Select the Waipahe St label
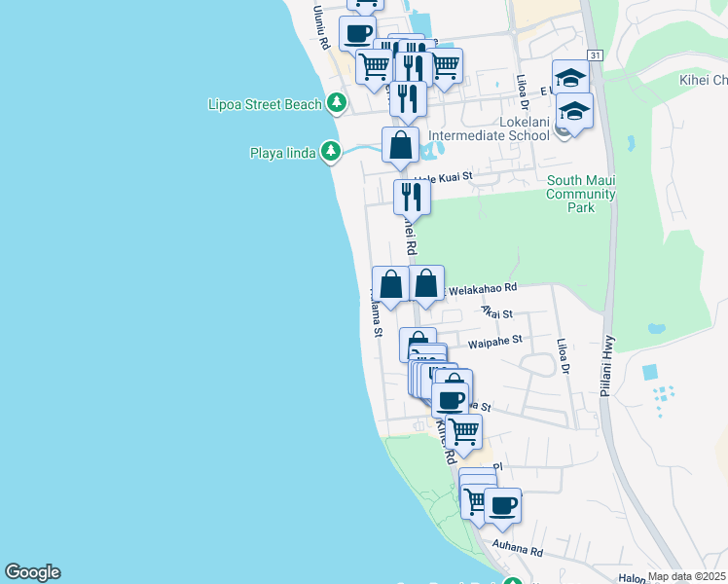This screenshot has width=728, height=584. coord(495,343)
